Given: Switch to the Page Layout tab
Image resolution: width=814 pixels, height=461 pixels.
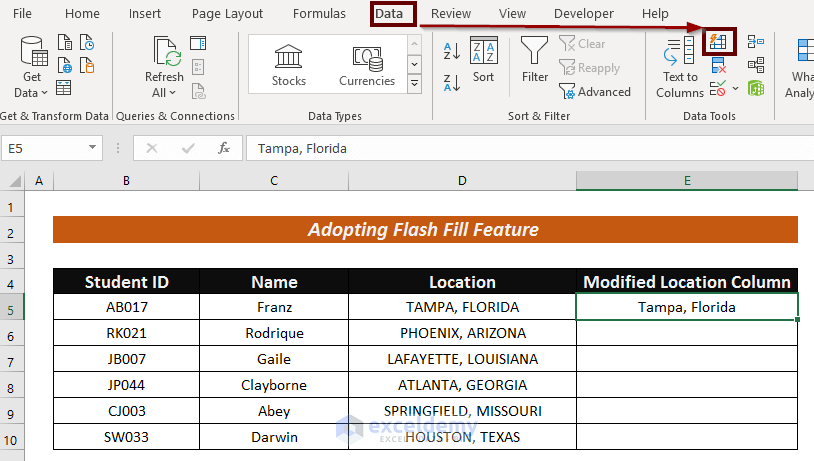Looking at the screenshot, I should point(227,13).
